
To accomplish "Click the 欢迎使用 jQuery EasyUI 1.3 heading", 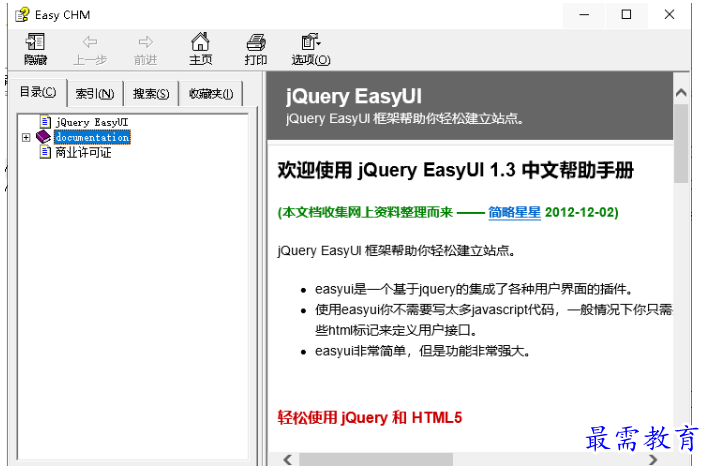I will [455, 170].
